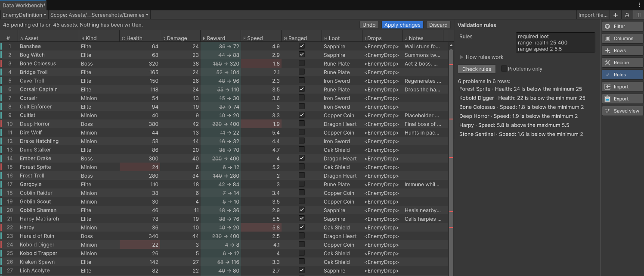Image resolution: width=644 pixels, height=276 pixels.
Task: Select the Drops cell of Lich Acolyte
Action: point(382,270)
